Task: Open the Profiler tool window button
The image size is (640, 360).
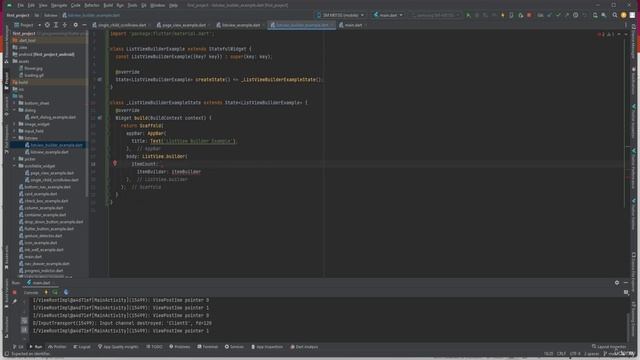Action: tap(57, 347)
